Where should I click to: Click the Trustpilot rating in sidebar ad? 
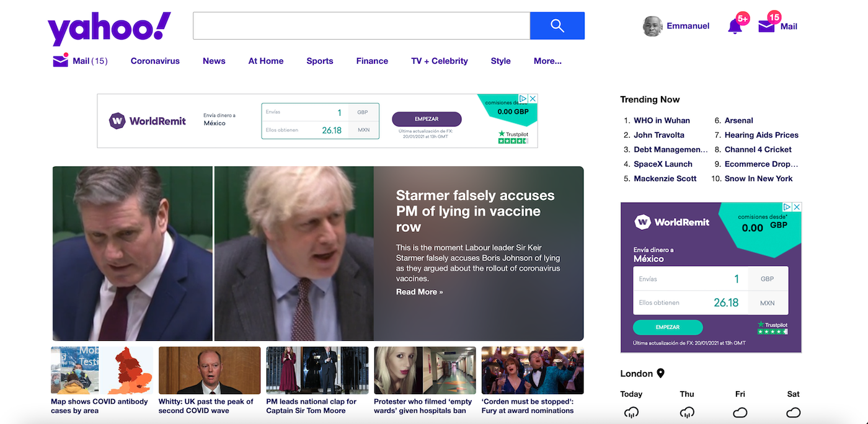[x=772, y=328]
